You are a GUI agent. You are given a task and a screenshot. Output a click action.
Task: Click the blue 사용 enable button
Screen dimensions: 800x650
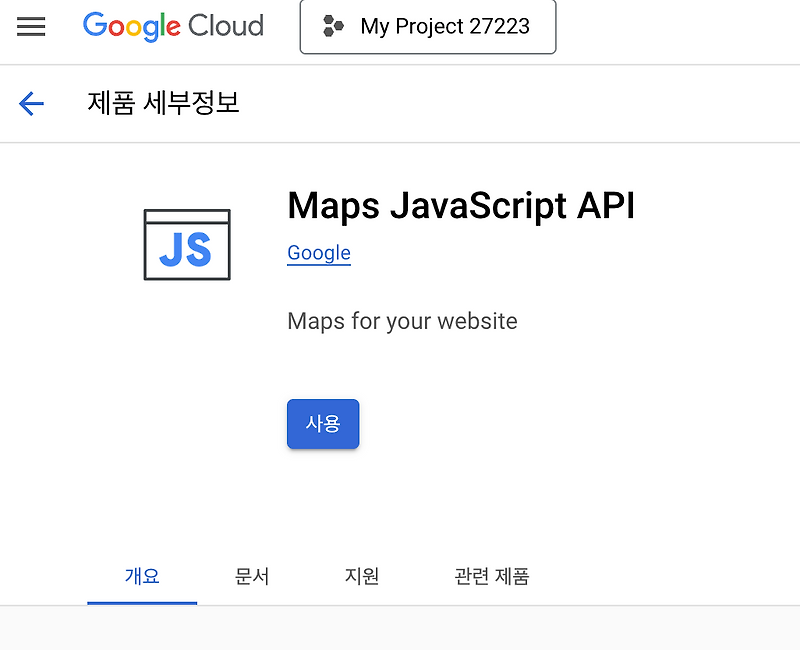[322, 424]
